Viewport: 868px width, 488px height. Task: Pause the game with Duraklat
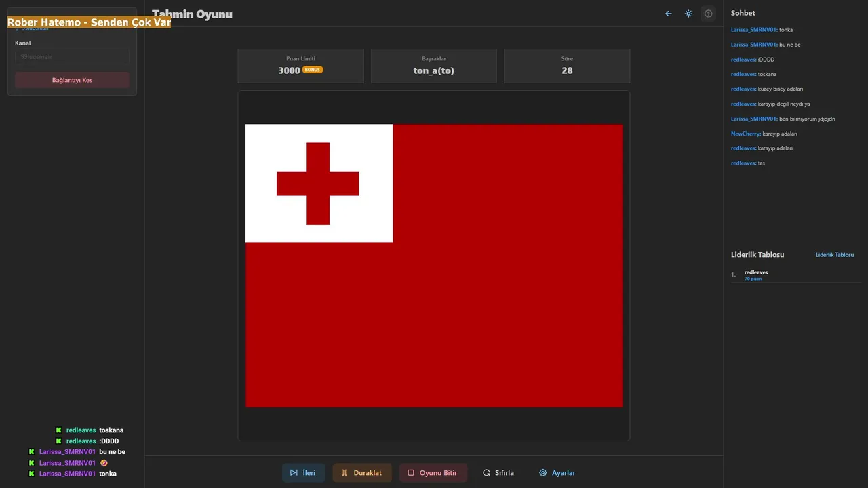361,472
